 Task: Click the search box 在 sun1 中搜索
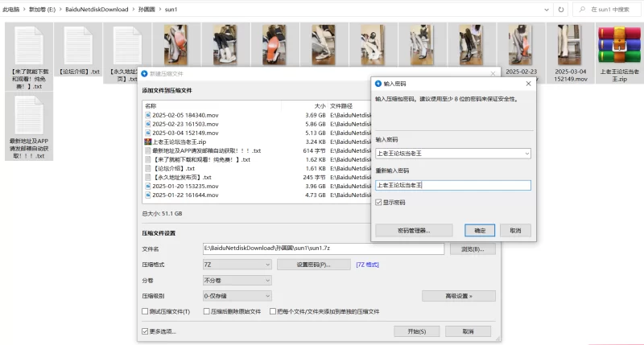608,10
